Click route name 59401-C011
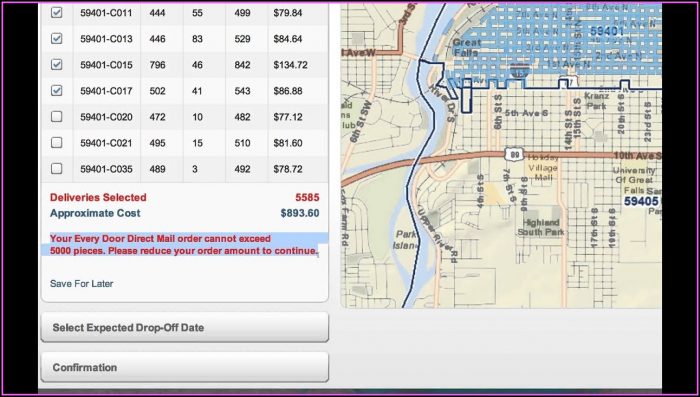 click(x=106, y=13)
